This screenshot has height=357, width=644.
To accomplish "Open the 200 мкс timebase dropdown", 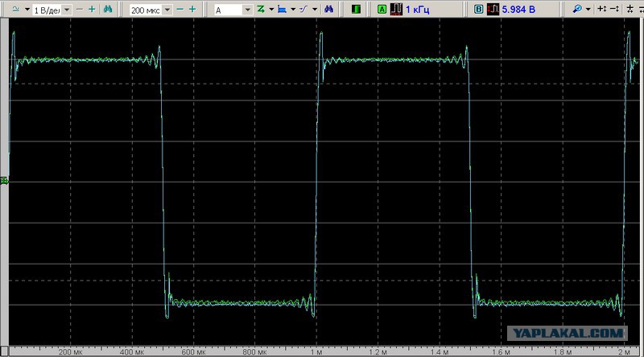I will [x=167, y=10].
